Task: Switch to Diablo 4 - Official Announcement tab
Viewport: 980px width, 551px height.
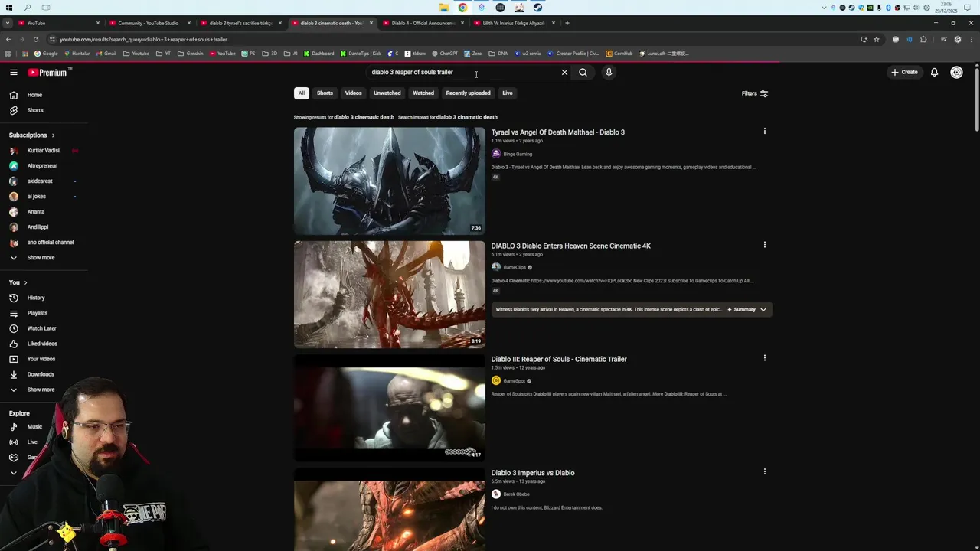Action: point(423,23)
